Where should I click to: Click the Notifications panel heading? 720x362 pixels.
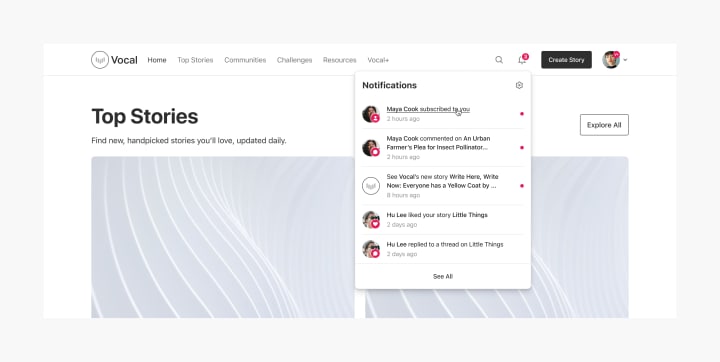tap(389, 85)
